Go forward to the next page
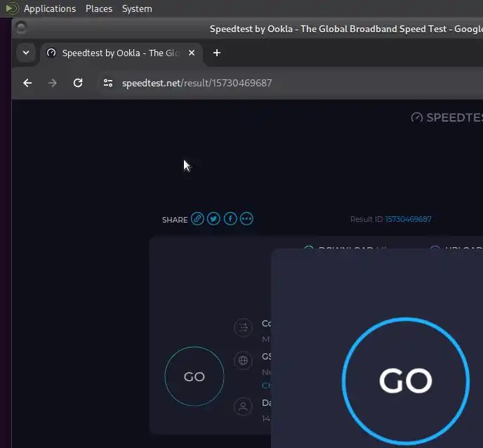The image size is (483, 448). point(53,83)
